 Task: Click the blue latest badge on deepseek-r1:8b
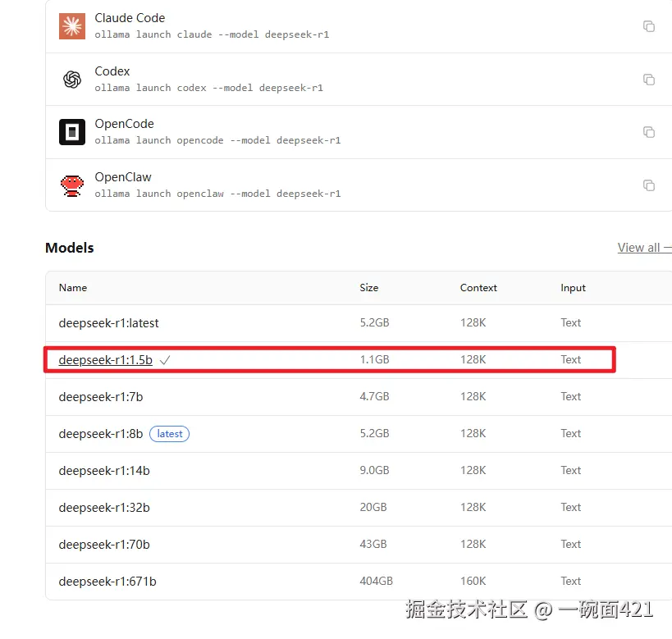tap(169, 434)
